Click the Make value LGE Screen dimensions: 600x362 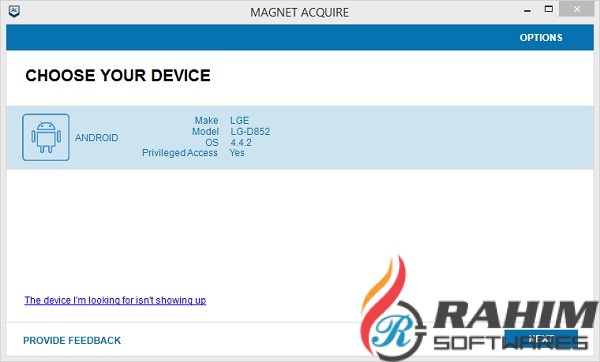click(x=240, y=121)
